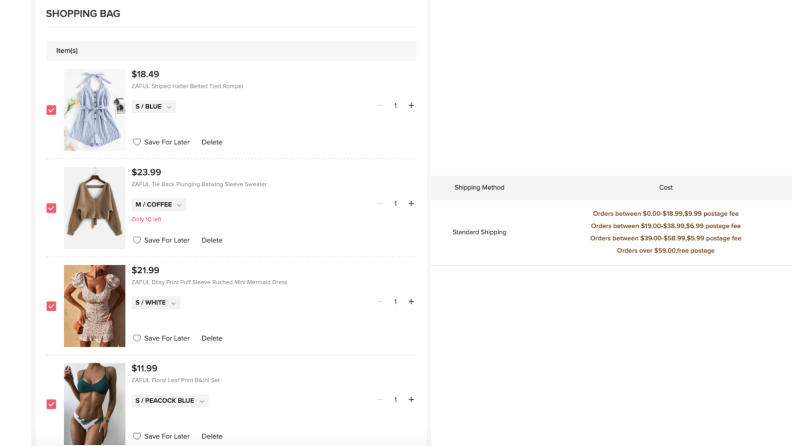
Task: Click the 'Item(s)' header bar label
Action: [x=67, y=51]
